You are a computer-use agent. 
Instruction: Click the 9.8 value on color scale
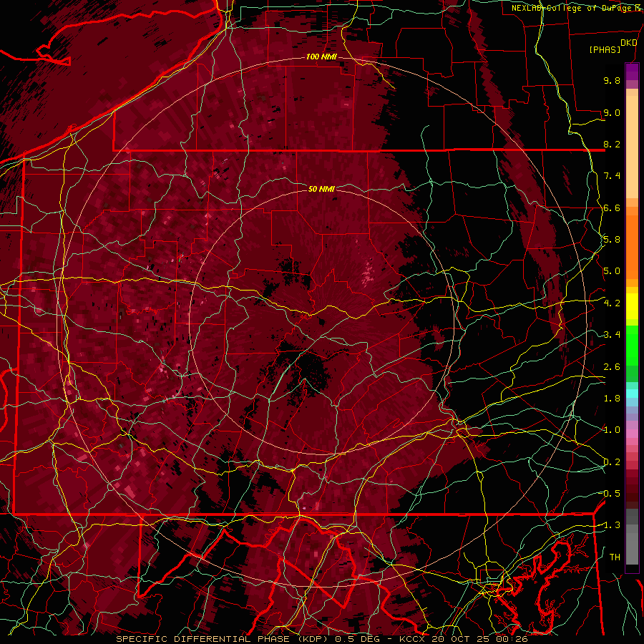point(612,80)
